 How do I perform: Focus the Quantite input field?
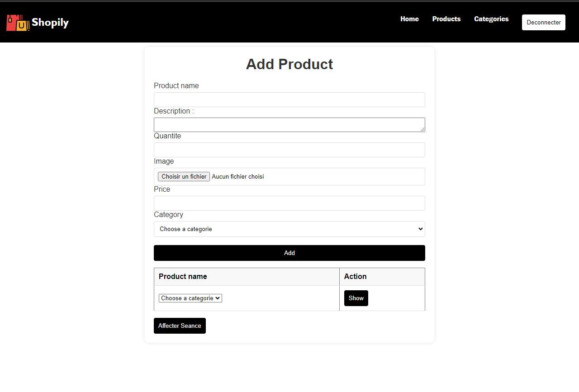[289, 150]
